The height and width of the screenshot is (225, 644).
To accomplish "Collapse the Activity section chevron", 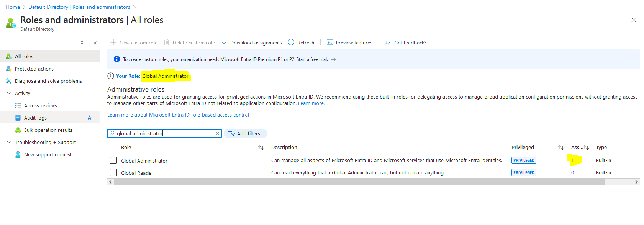I will click(x=9, y=93).
